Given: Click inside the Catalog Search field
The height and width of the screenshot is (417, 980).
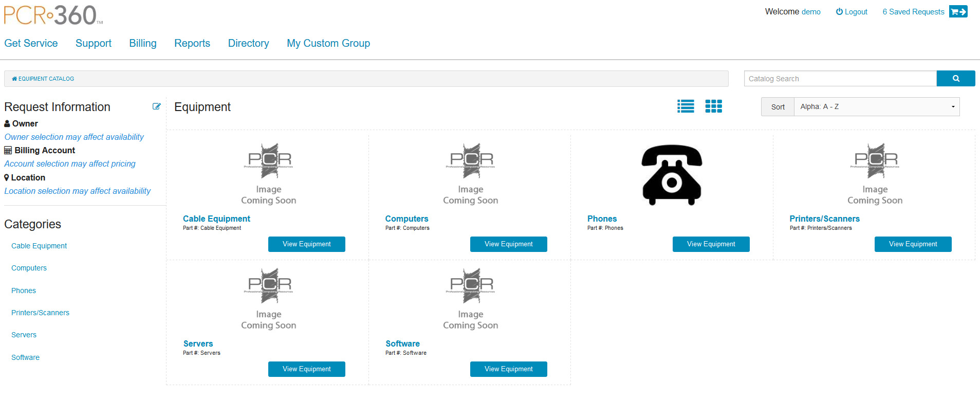Looking at the screenshot, I should (x=840, y=79).
